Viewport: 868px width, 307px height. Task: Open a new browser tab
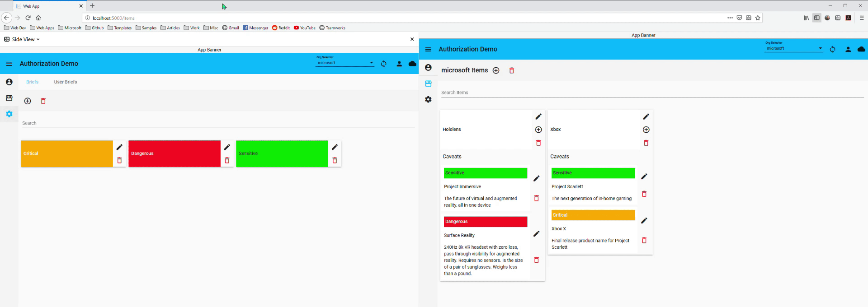[x=92, y=6]
